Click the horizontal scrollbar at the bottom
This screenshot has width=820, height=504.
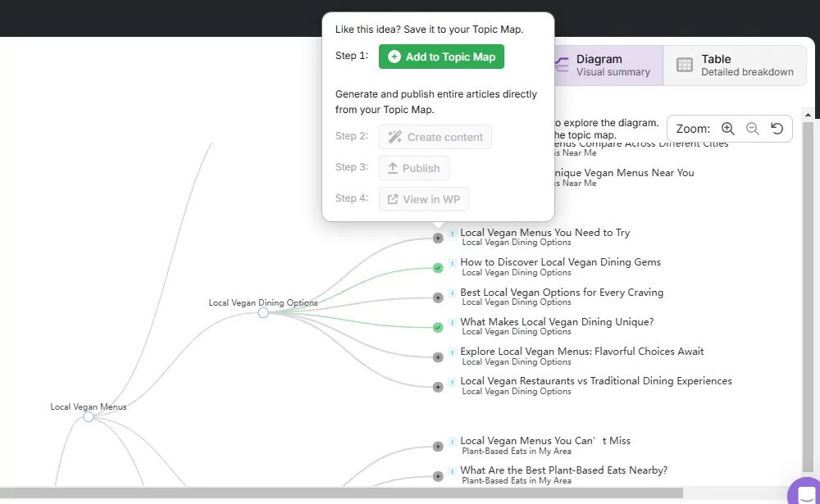[341, 493]
